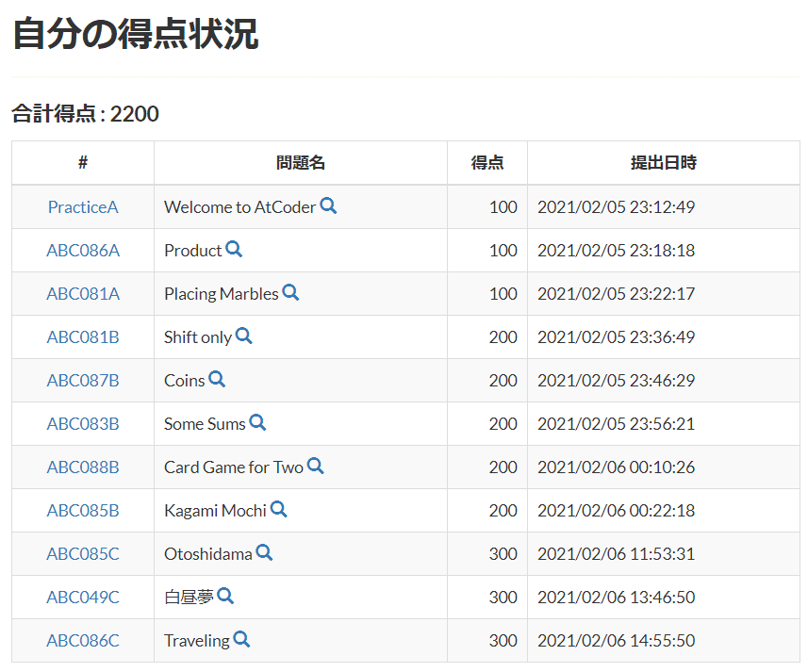Open the PracticeA problem link
This screenshot has width=808, height=672.
83,207
